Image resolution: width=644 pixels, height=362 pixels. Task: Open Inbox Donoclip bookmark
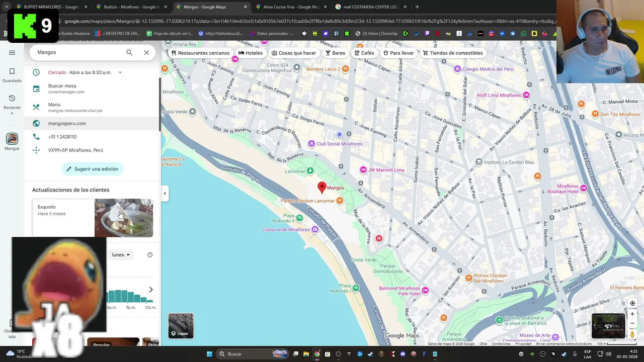(376, 34)
